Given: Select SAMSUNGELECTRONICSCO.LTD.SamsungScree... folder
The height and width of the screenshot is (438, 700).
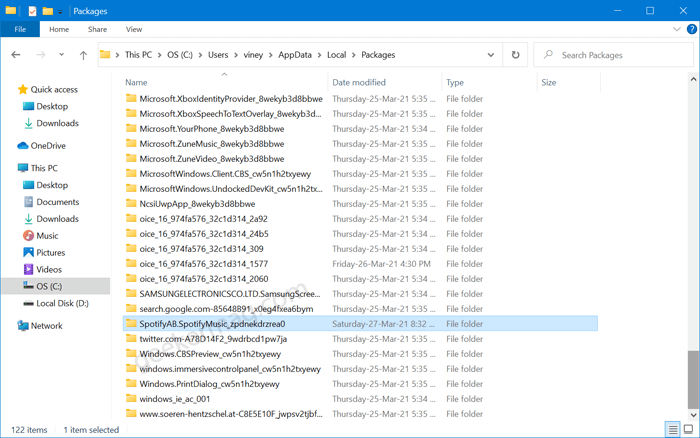Looking at the screenshot, I should click(230, 294).
